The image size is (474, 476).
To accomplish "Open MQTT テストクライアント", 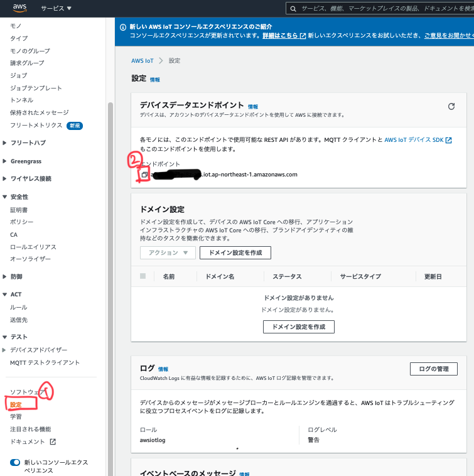I will pos(45,363).
